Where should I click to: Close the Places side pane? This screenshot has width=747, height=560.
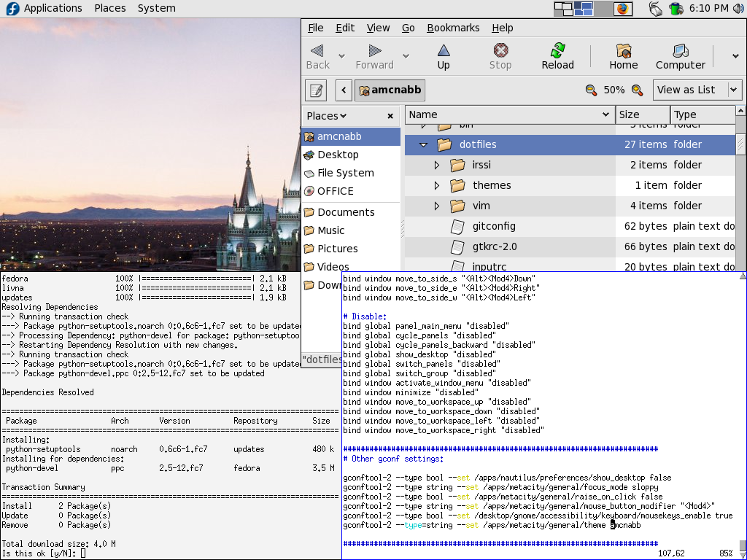(390, 116)
